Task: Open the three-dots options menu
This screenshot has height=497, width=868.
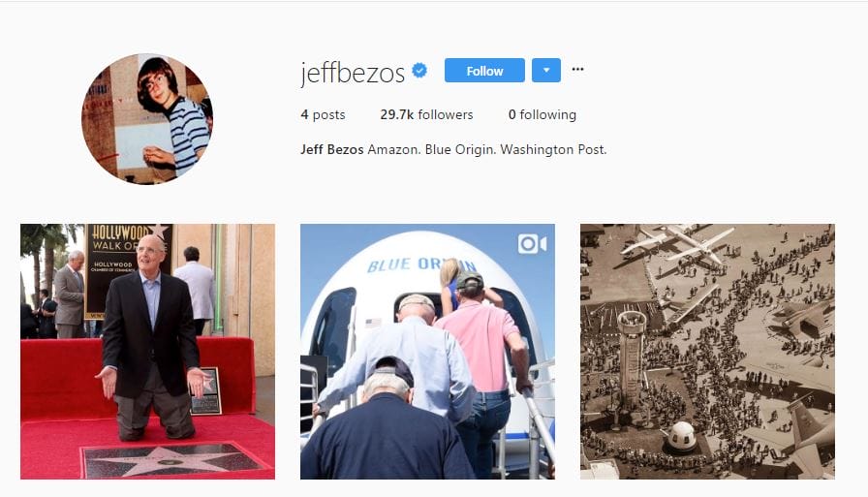Action: coord(577,69)
